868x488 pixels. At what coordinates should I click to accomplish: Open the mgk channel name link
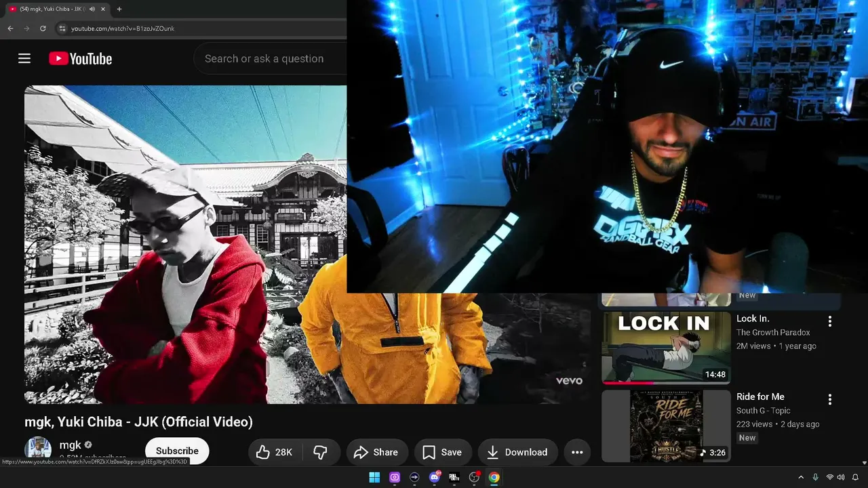point(71,445)
